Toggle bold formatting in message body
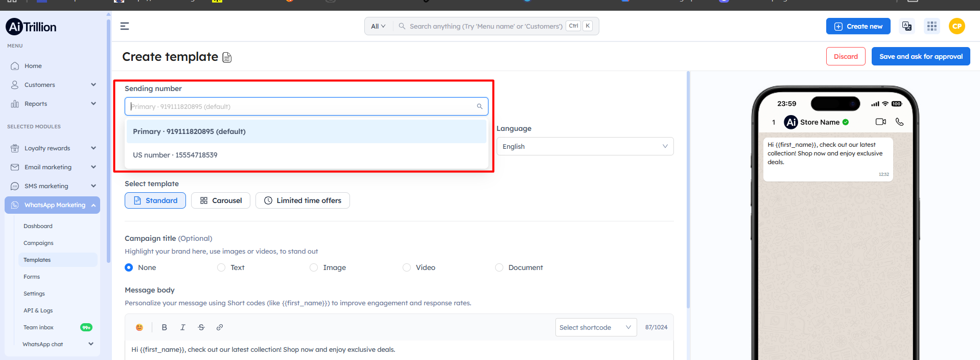 [165, 327]
